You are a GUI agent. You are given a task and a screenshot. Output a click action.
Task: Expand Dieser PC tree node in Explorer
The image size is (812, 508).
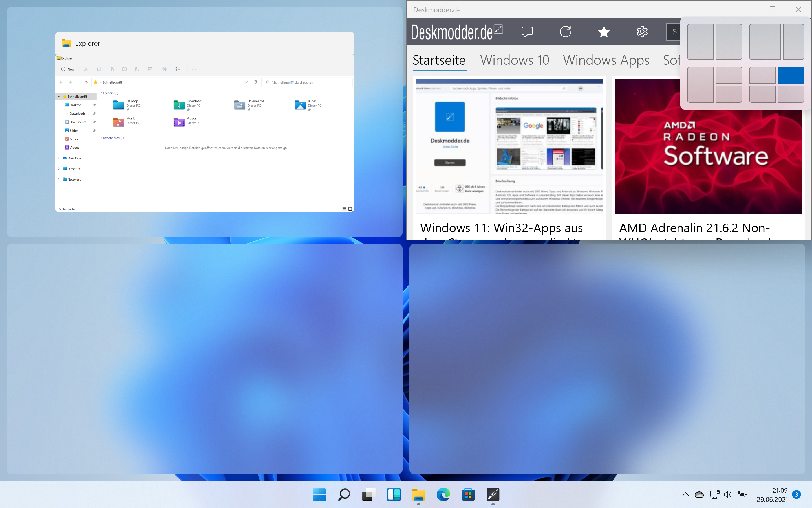pyautogui.click(x=59, y=169)
